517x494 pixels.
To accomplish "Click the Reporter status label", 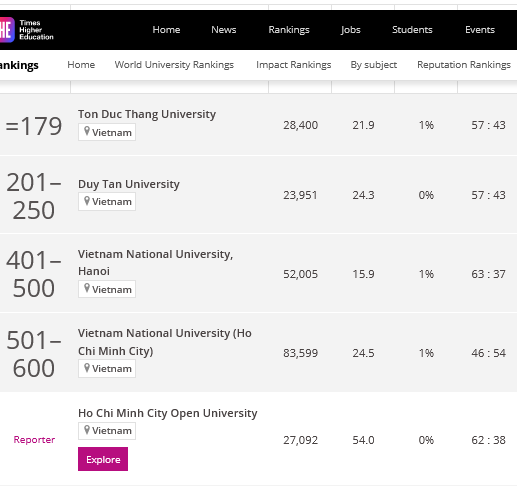I will [x=34, y=440].
